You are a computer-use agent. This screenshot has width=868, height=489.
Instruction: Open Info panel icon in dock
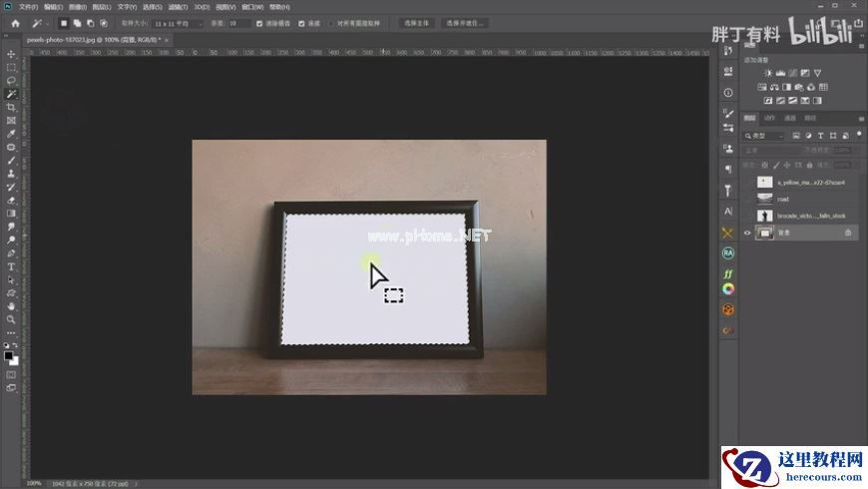[x=728, y=93]
